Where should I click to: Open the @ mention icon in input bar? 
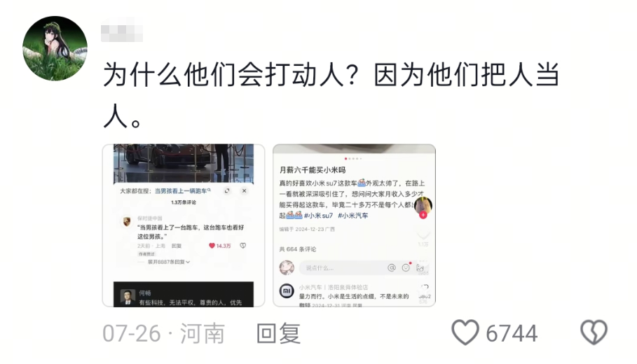(392, 267)
